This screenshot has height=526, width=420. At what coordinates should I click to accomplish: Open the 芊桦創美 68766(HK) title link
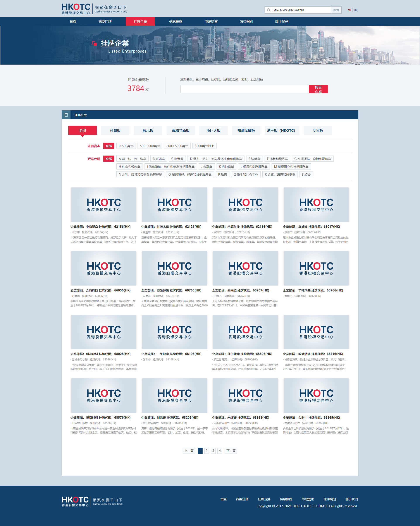(313, 290)
